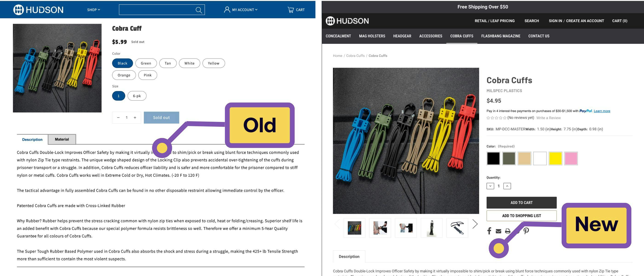The height and width of the screenshot is (276, 644).
Task: Click CREATE AN ACCOUNT link
Action: point(585,21)
